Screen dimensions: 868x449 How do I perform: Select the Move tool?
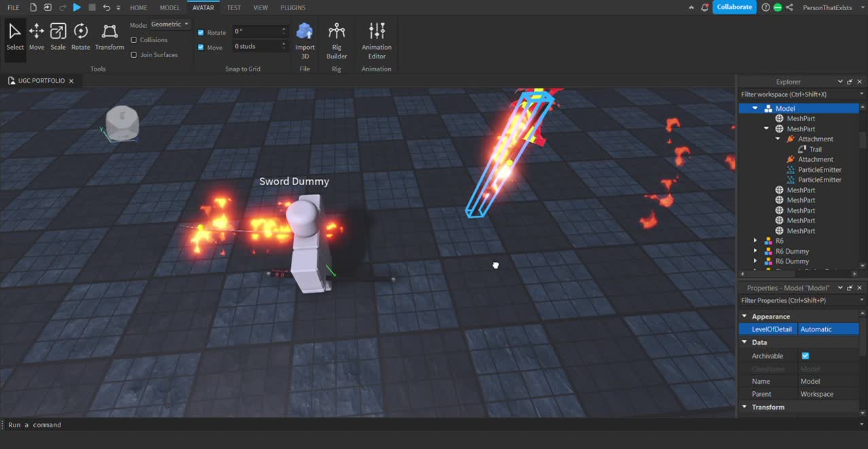(36, 34)
